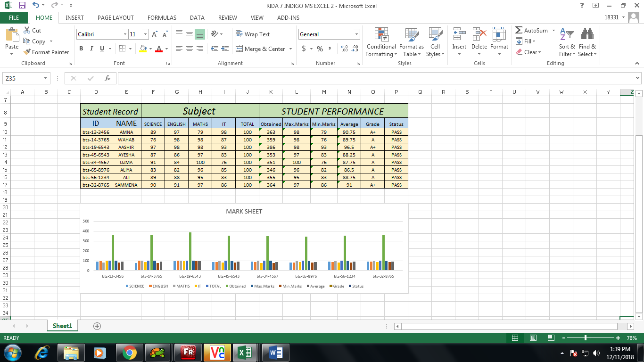Open Conditional Formatting options
This screenshot has height=362, width=644.
(x=380, y=42)
